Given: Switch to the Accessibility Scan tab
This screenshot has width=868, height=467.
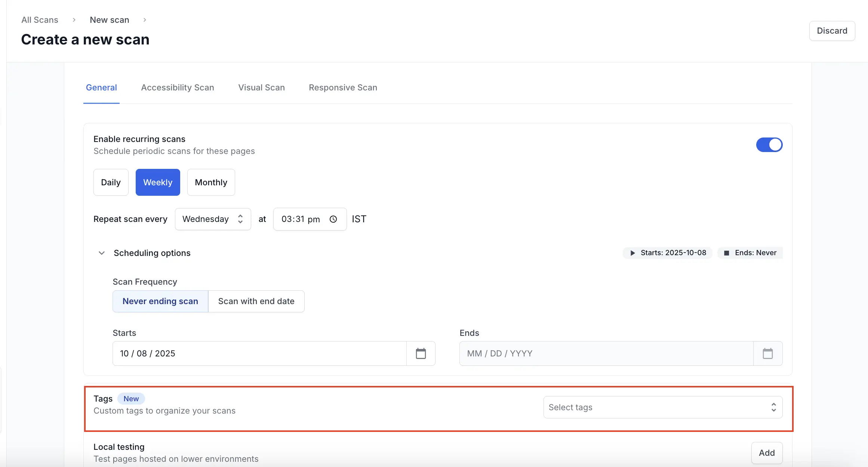Looking at the screenshot, I should pos(178,88).
